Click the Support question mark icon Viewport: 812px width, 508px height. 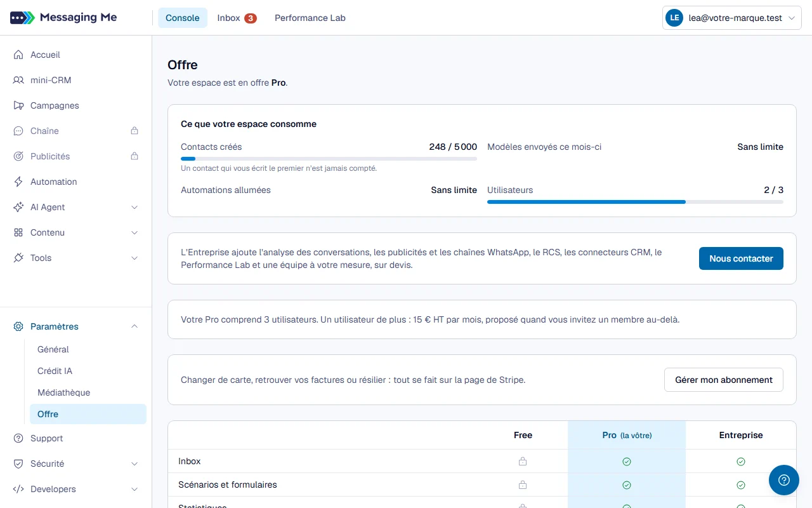pos(18,438)
